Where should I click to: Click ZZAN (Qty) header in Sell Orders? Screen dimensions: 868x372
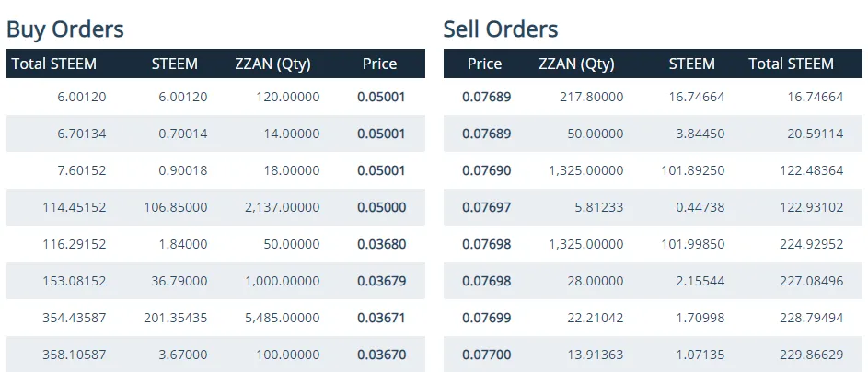[x=576, y=64]
